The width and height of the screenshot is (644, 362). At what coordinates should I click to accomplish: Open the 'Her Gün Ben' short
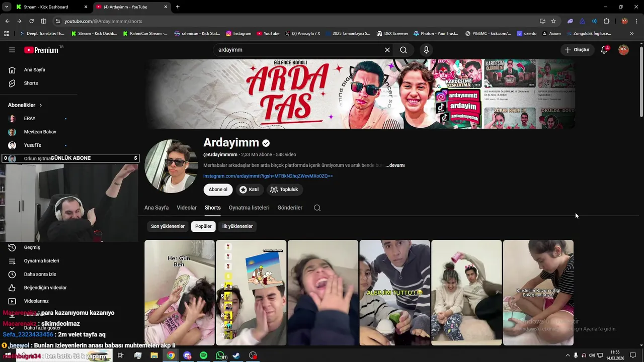pos(180,293)
